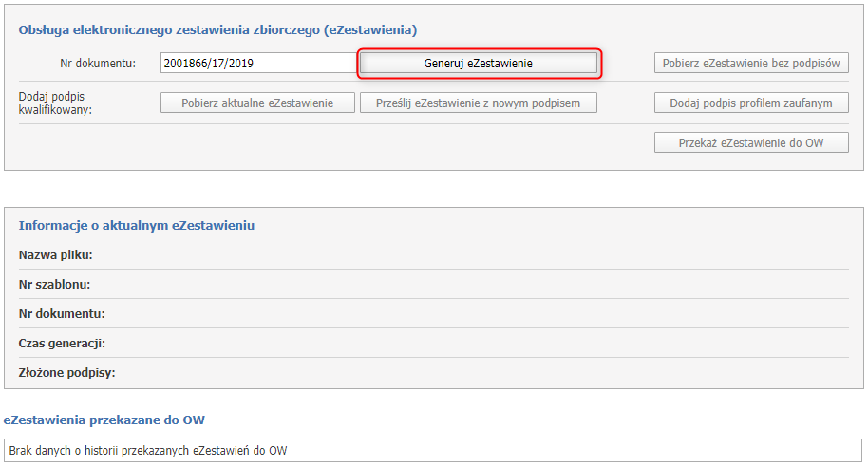
Task: Click the Złożone podpisy row label
Action: click(x=66, y=372)
